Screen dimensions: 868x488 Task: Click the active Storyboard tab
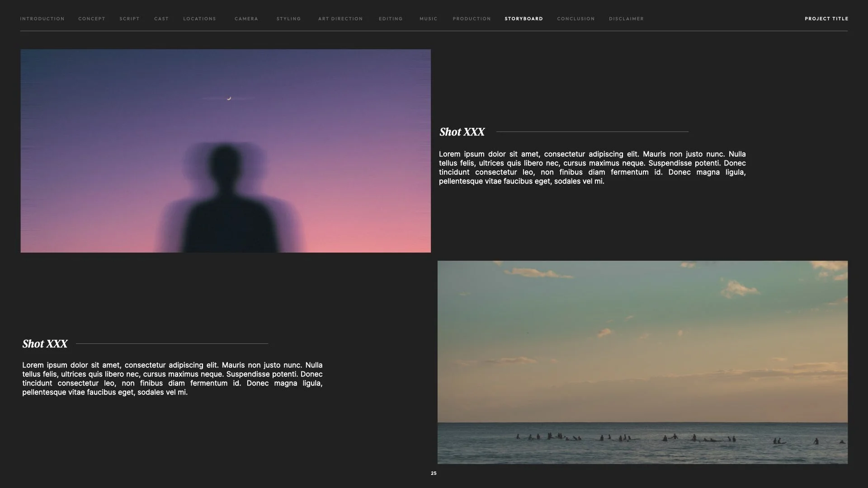524,19
